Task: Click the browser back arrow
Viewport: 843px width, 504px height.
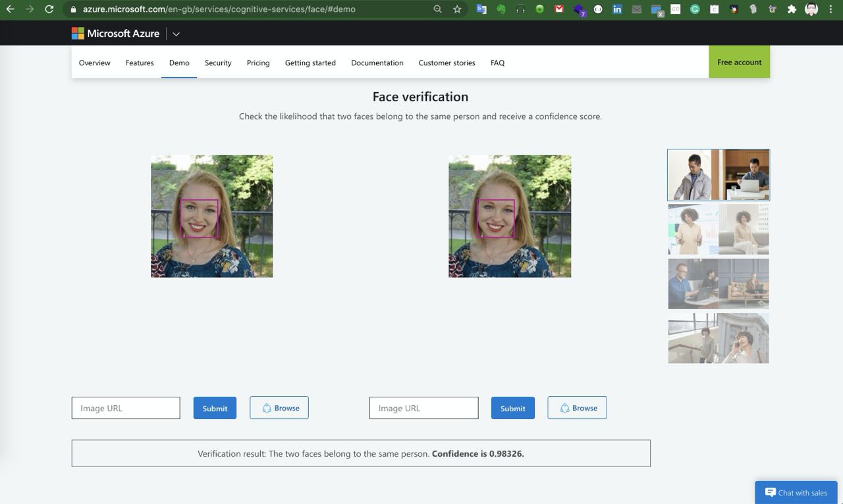Action: point(10,9)
